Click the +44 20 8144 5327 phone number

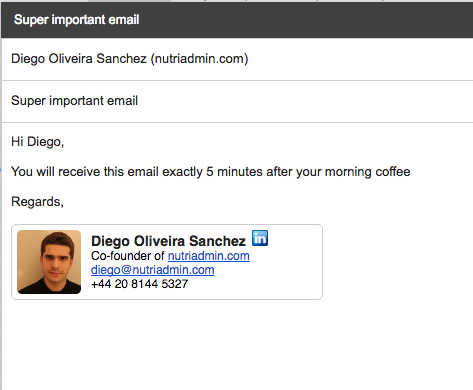(139, 284)
